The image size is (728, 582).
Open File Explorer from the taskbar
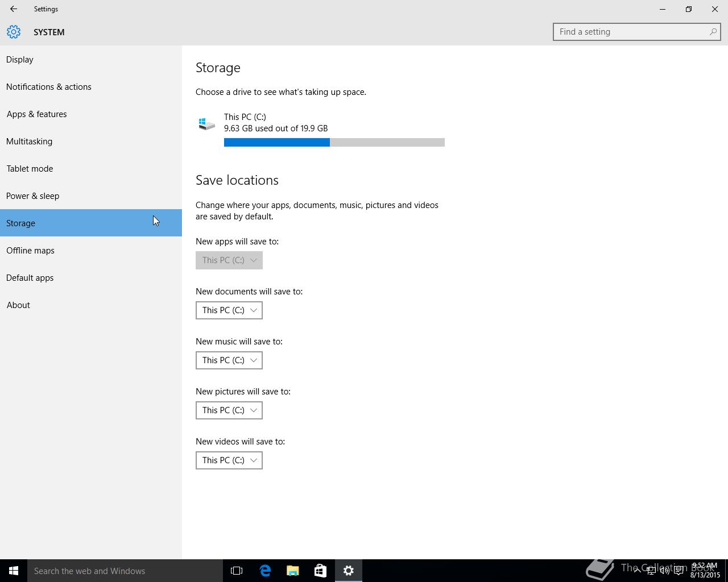pyautogui.click(x=293, y=571)
